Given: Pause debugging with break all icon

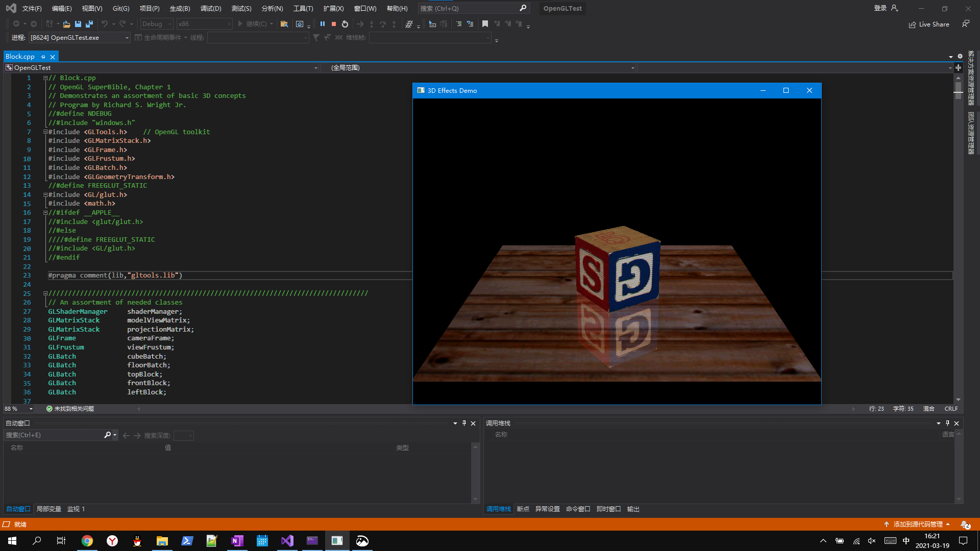Looking at the screenshot, I should (x=323, y=24).
